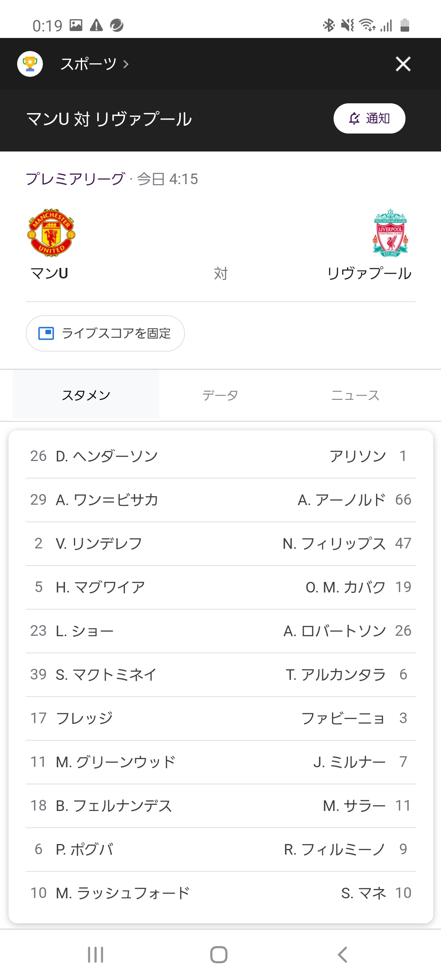
Task: Tap the リヴァプール team name
Action: [369, 273]
